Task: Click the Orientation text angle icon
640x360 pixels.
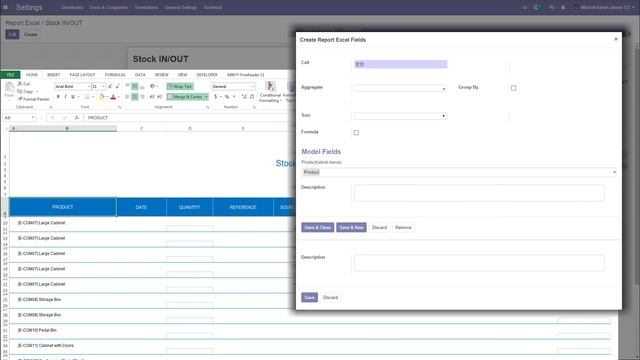Action: pyautogui.click(x=153, y=87)
